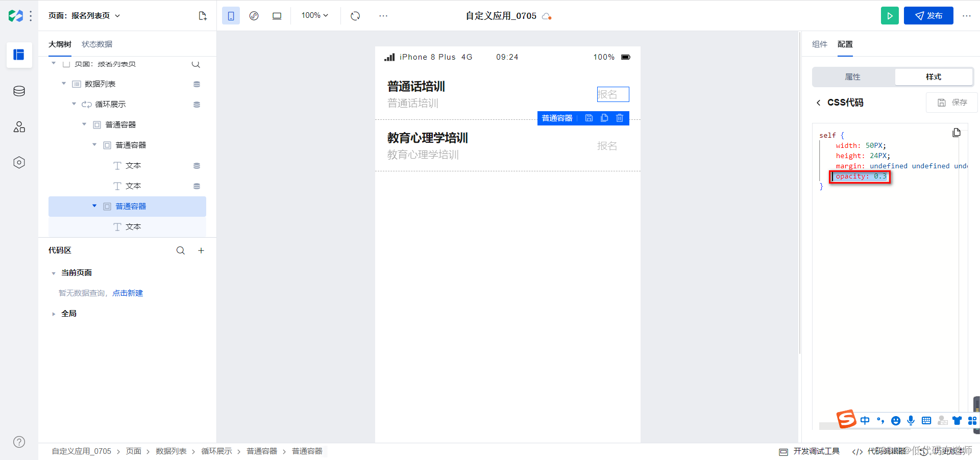Open the toolbar more options ellipsis
980x460 pixels.
tap(383, 16)
